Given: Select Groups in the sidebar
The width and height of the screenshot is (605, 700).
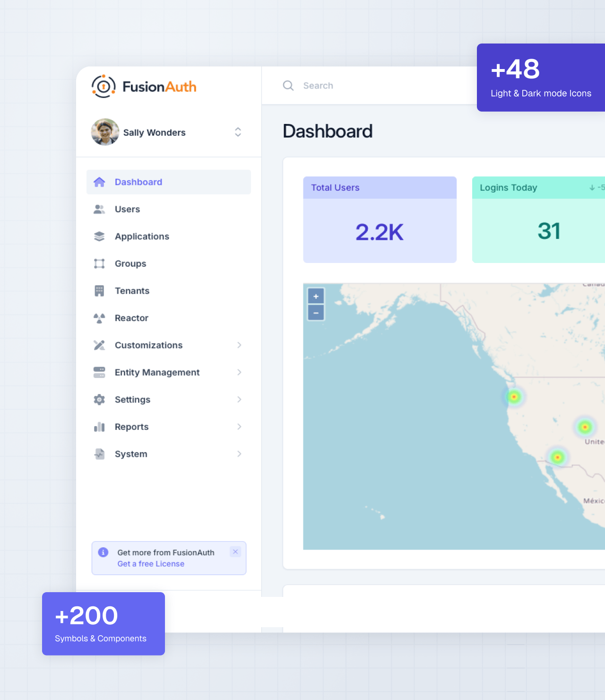Looking at the screenshot, I should 169,263.
